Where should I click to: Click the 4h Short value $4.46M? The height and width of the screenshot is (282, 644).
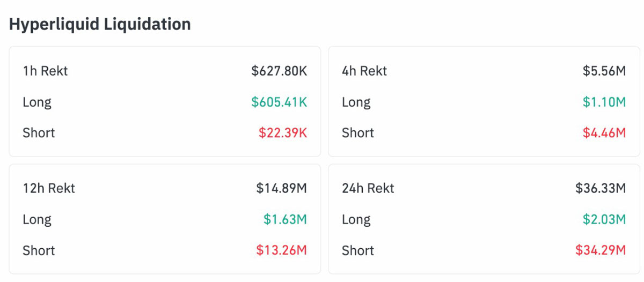click(x=604, y=133)
